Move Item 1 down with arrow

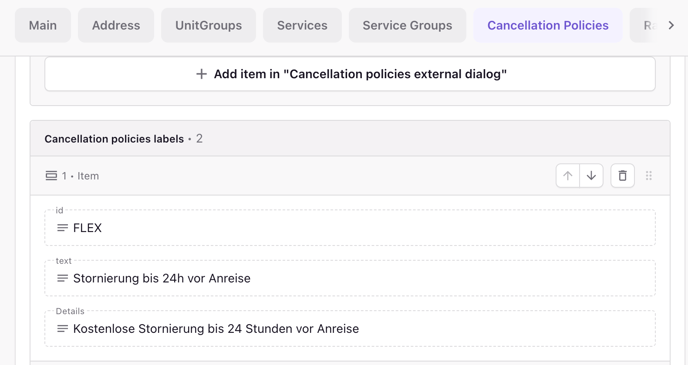click(x=591, y=176)
